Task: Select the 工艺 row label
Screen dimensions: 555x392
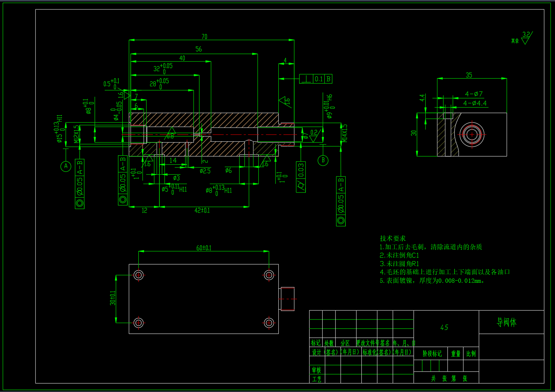Action: click(317, 379)
